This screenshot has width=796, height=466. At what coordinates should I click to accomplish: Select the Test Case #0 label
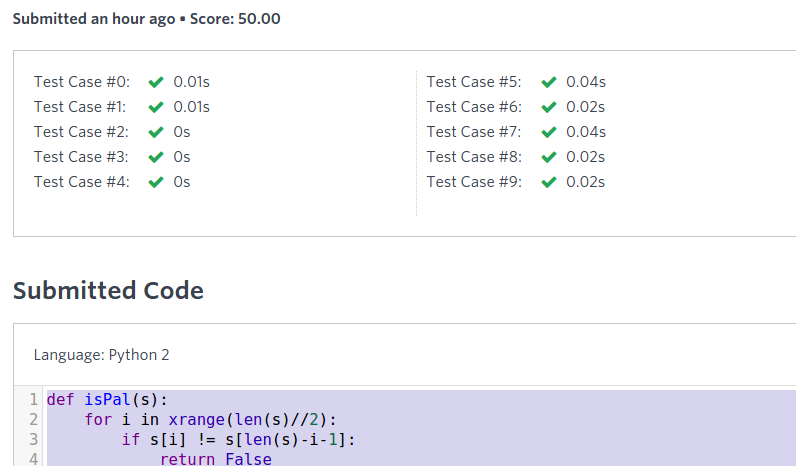coord(82,82)
